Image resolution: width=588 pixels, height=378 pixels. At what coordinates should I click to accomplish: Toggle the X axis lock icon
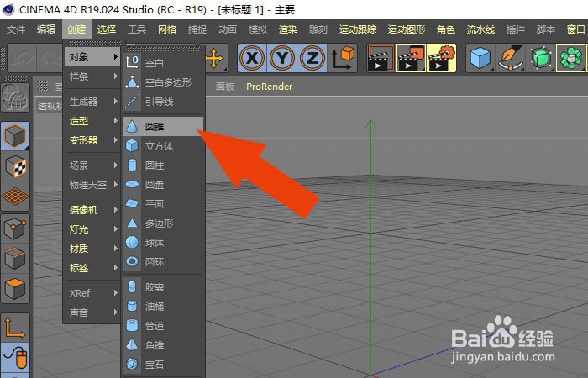click(252, 58)
